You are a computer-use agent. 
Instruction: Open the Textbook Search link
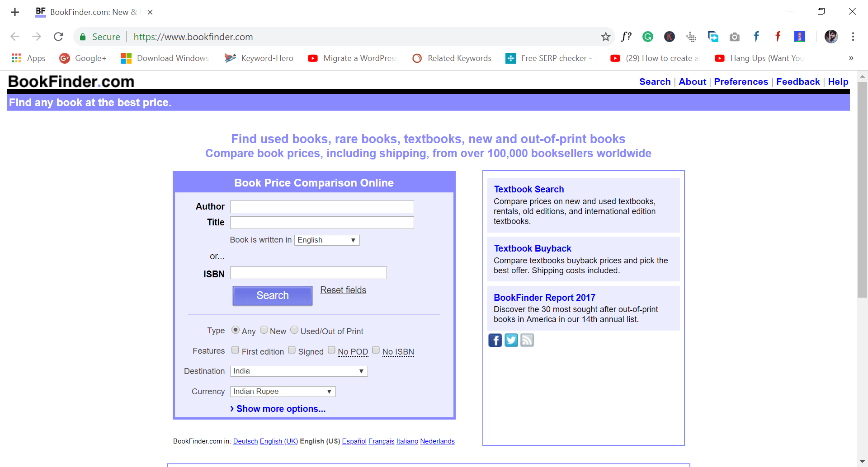click(529, 189)
